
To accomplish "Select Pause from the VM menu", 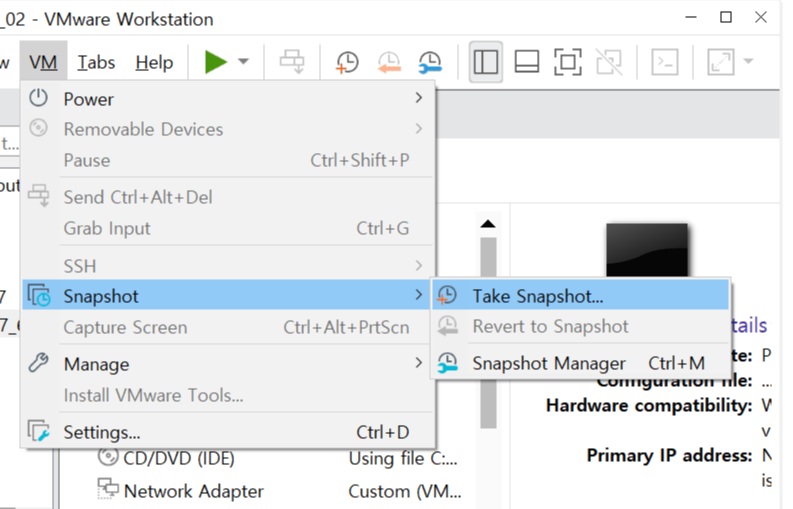I will tap(228, 160).
